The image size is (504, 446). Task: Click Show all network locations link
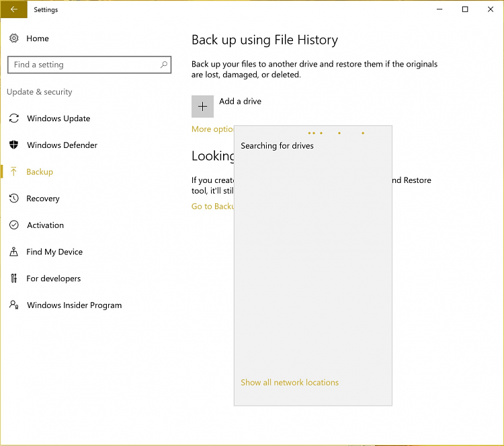point(290,382)
